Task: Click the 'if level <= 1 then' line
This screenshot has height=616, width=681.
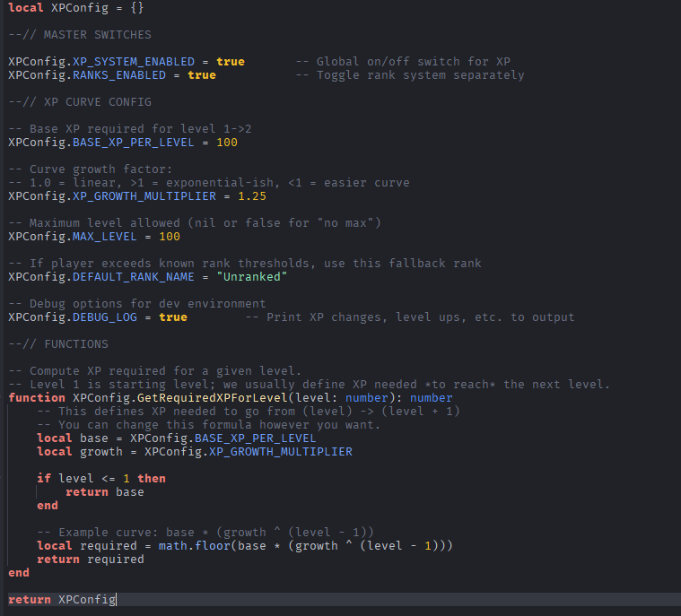Action: pyautogui.click(x=101, y=479)
